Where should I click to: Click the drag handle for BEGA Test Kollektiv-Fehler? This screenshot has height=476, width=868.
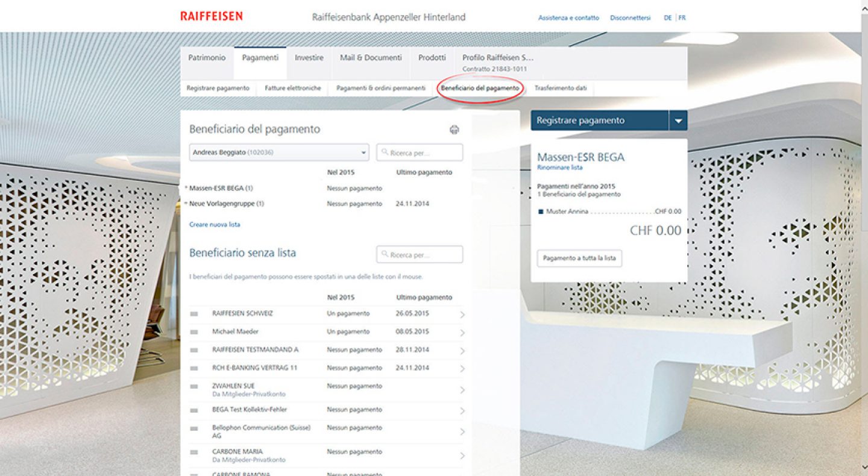pos(194,410)
